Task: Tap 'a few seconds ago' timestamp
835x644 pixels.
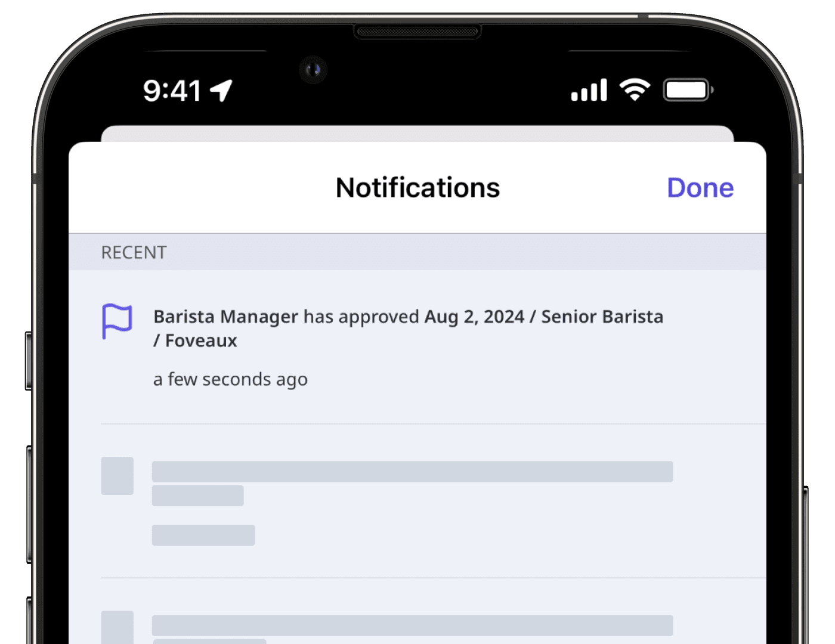Action: pyautogui.click(x=231, y=379)
